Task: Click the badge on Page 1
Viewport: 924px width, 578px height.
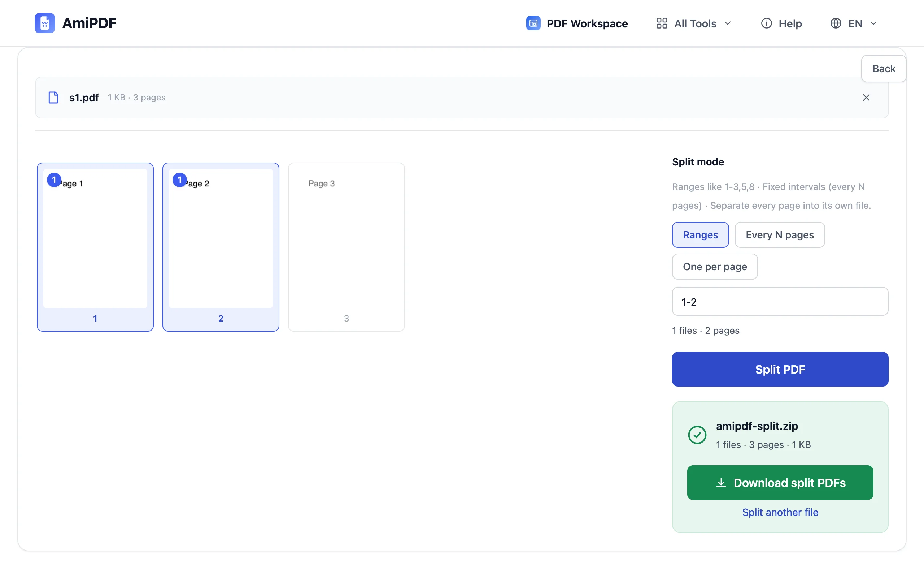Action: (x=54, y=180)
